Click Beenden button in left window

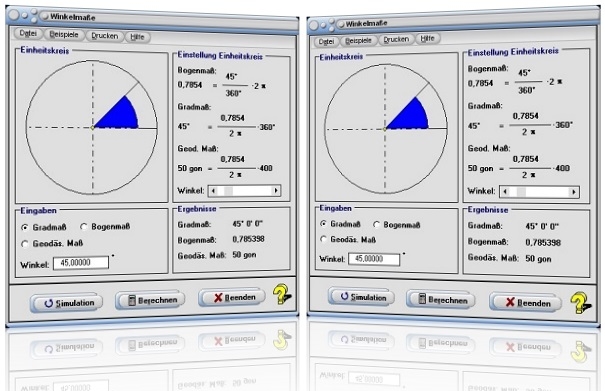pos(232,297)
